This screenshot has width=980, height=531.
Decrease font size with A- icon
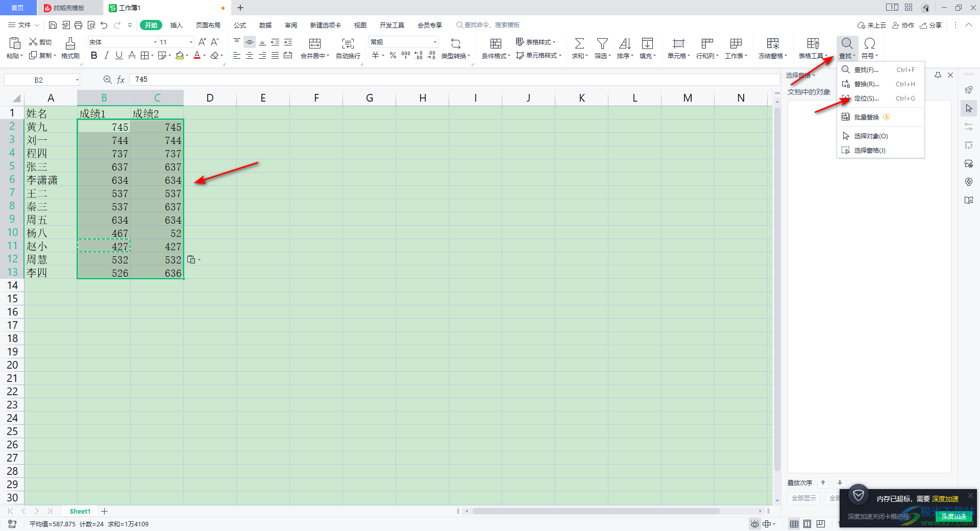215,42
